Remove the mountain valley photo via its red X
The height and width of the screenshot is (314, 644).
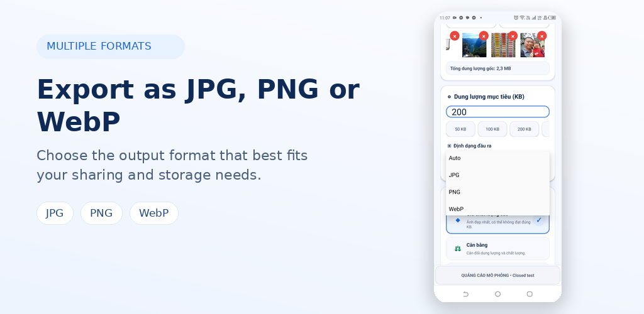coord(484,36)
